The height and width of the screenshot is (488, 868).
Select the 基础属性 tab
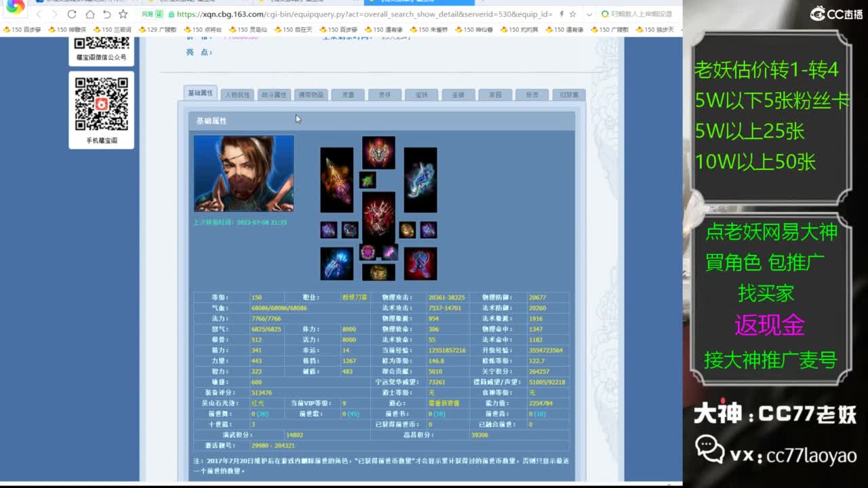point(200,94)
